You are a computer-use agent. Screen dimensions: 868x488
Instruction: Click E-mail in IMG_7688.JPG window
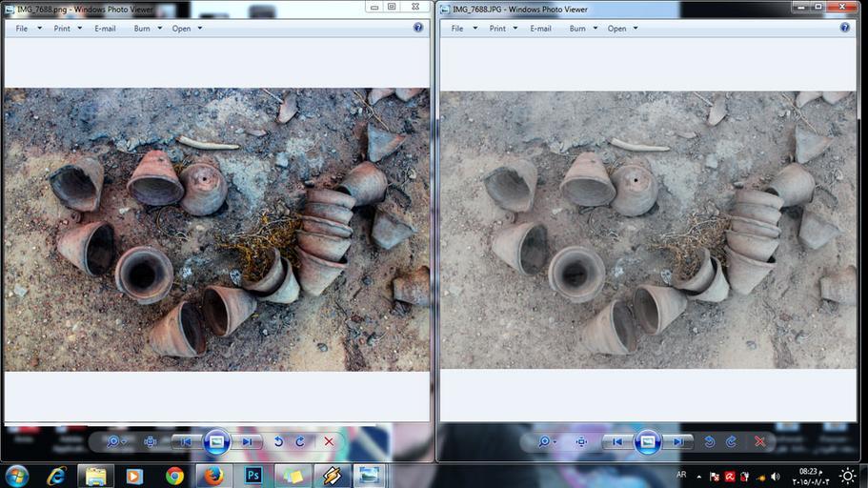pyautogui.click(x=540, y=29)
